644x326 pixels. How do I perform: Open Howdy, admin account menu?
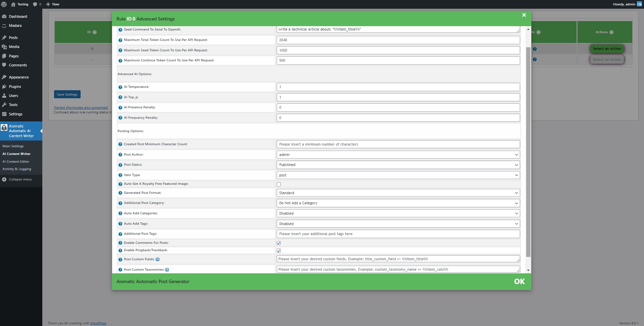point(627,4)
